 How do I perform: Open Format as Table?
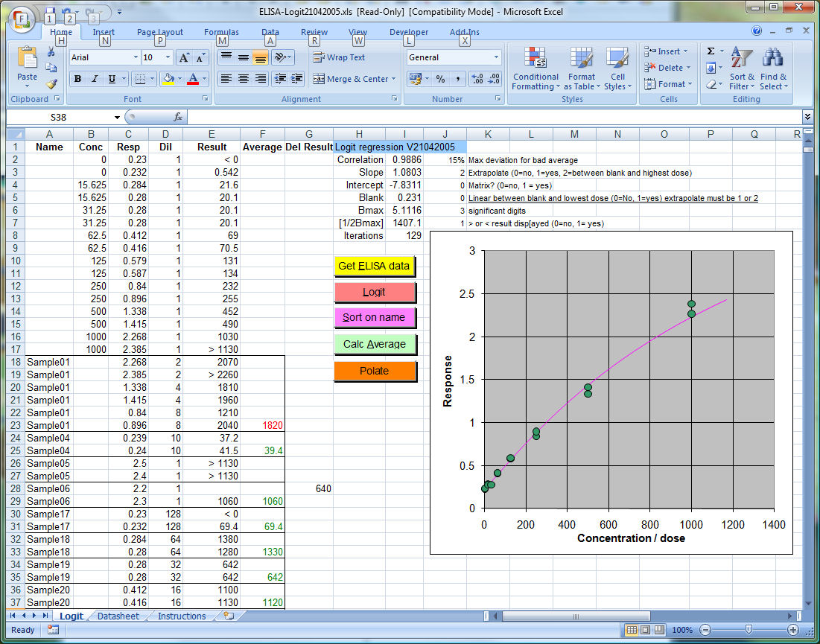coord(582,68)
